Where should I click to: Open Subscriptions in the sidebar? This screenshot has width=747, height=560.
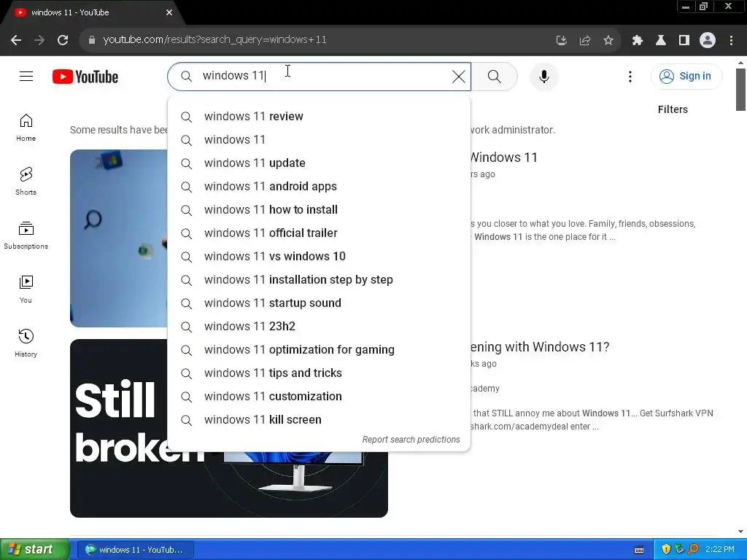[26, 236]
